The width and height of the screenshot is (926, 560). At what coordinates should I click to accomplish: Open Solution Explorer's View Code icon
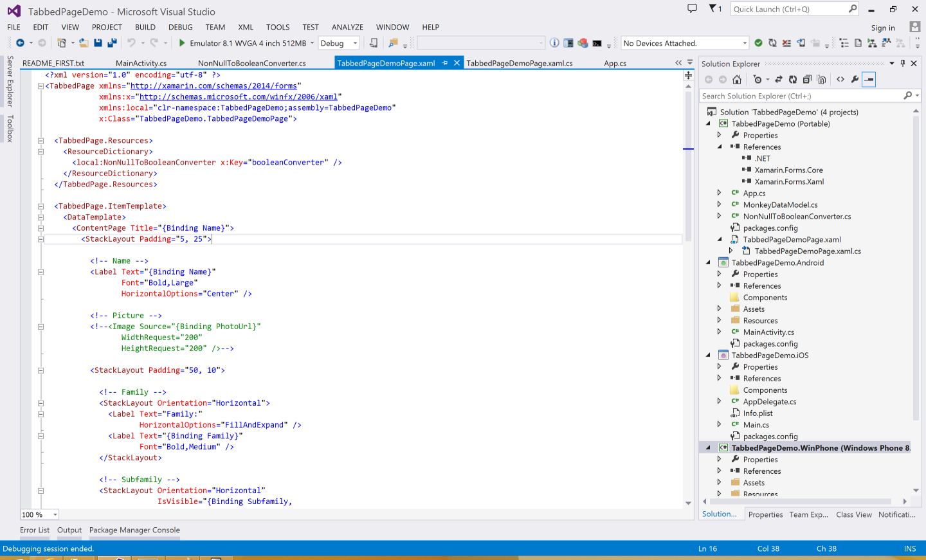click(841, 79)
